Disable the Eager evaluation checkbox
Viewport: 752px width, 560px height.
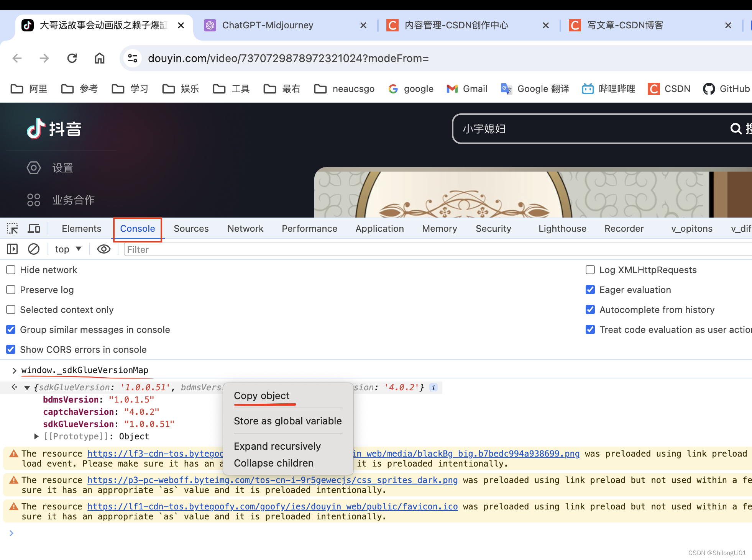590,290
